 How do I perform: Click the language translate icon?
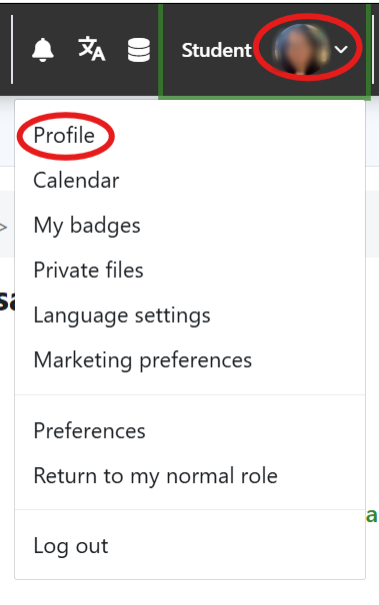click(91, 49)
